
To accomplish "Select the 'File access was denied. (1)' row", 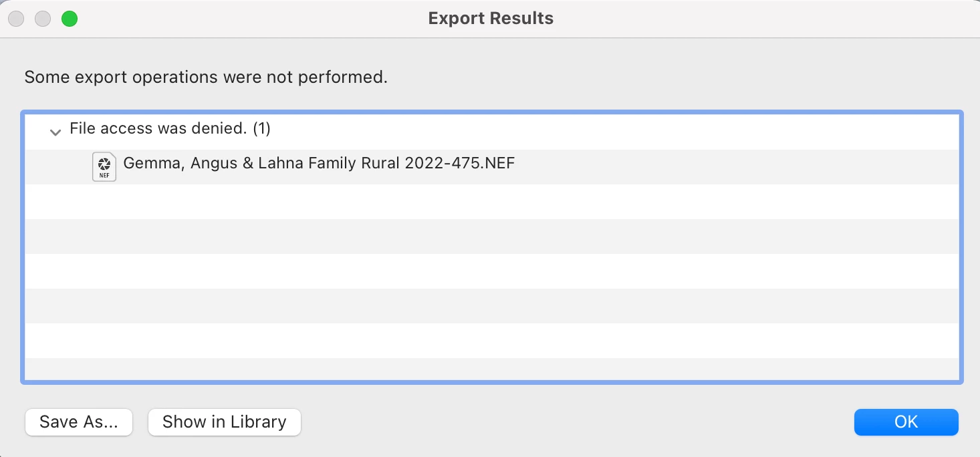I will click(170, 128).
